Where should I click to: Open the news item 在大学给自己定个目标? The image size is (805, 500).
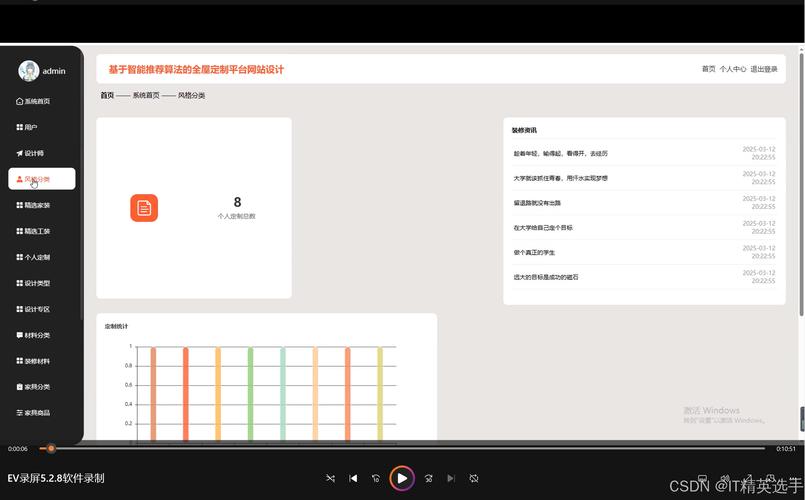[543, 227]
